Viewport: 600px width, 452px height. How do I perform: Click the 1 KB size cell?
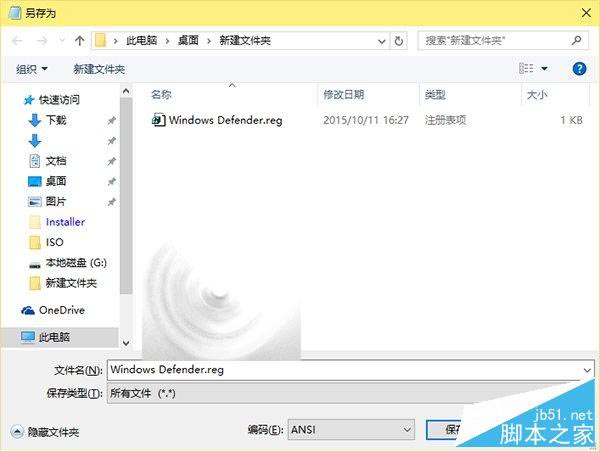coord(571,120)
